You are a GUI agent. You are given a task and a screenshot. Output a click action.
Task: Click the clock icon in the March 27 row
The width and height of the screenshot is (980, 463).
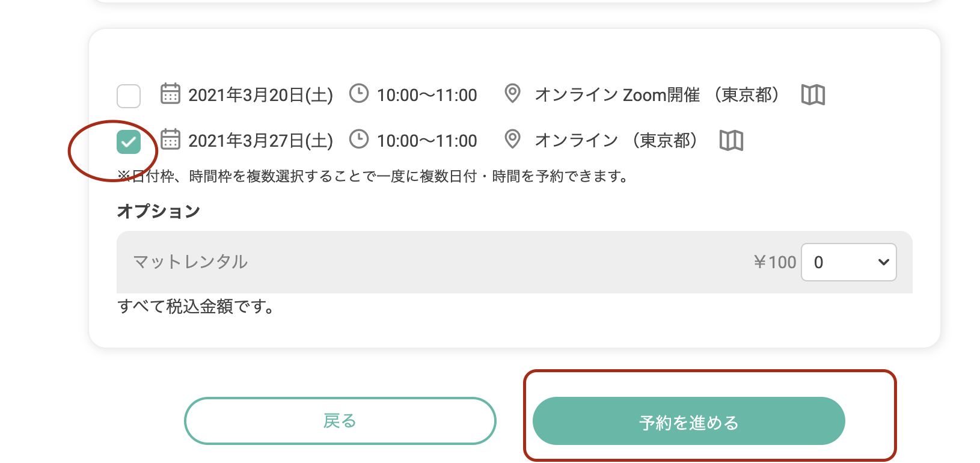[x=359, y=140]
